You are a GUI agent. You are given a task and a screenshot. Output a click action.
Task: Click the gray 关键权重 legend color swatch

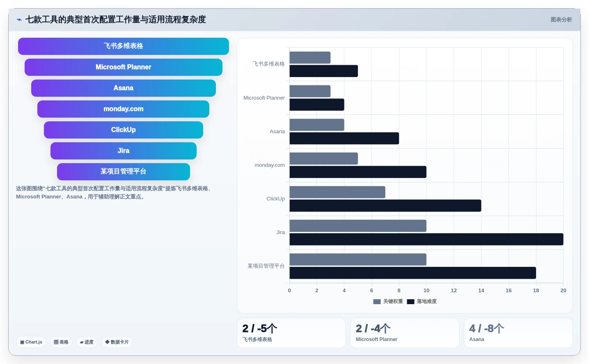pyautogui.click(x=377, y=302)
